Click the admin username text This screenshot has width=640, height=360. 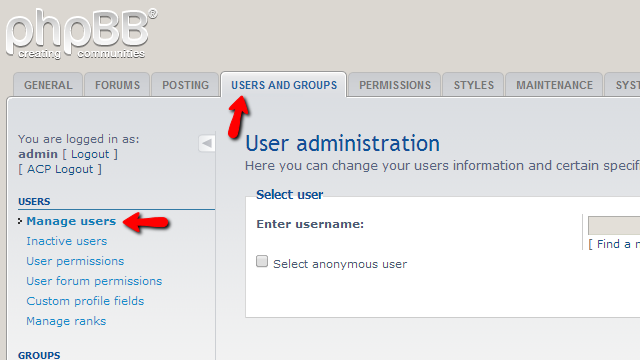click(38, 154)
